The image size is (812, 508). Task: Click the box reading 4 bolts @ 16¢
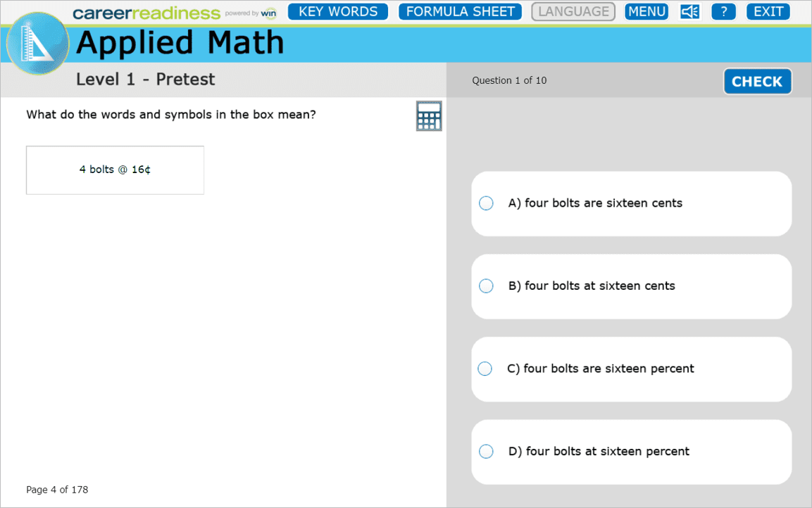(115, 170)
